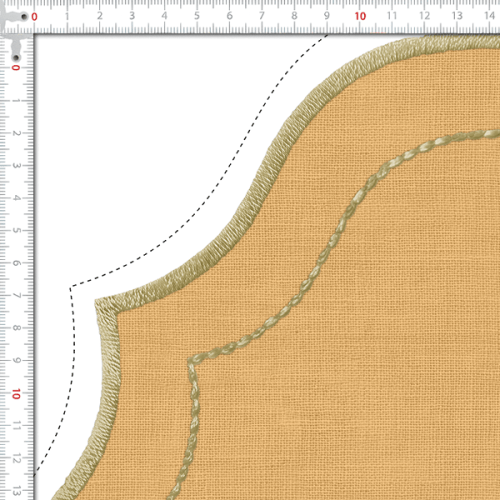
Task: Click the red 10 mark on top ruler
Action: (x=360, y=16)
